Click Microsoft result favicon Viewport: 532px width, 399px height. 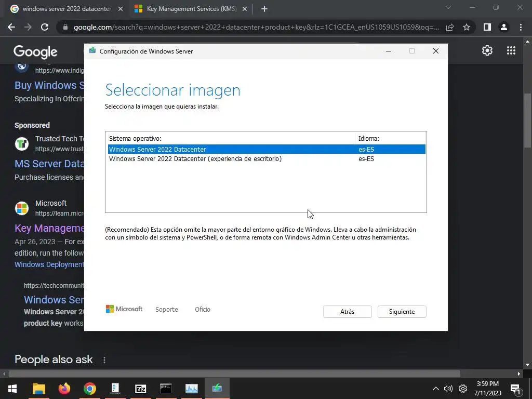pos(22,208)
